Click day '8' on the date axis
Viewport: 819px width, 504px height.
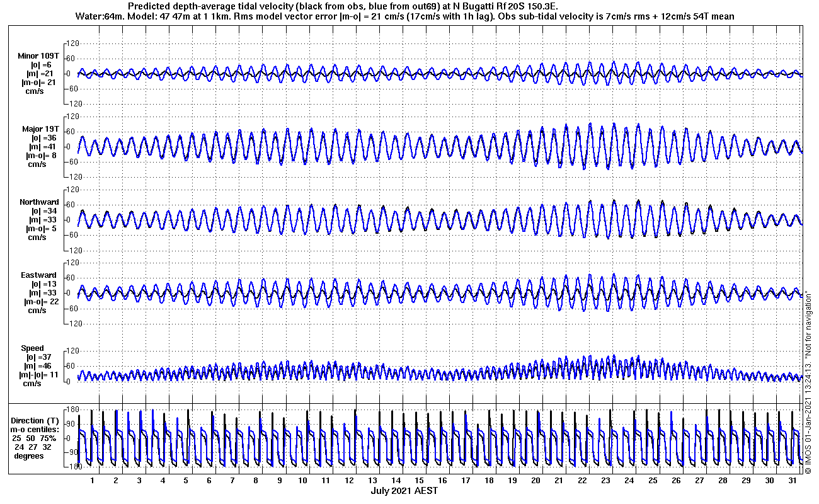click(256, 480)
